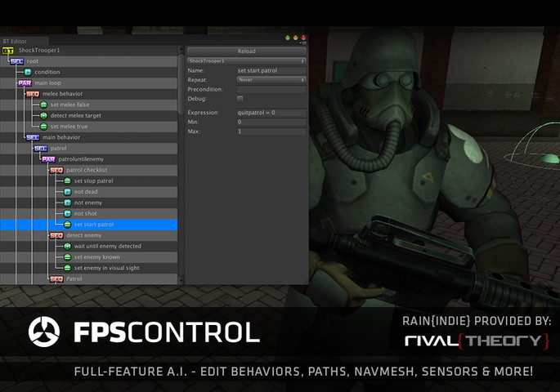Click the green icon of set start patrol
560x392 pixels.
[x=68, y=225]
